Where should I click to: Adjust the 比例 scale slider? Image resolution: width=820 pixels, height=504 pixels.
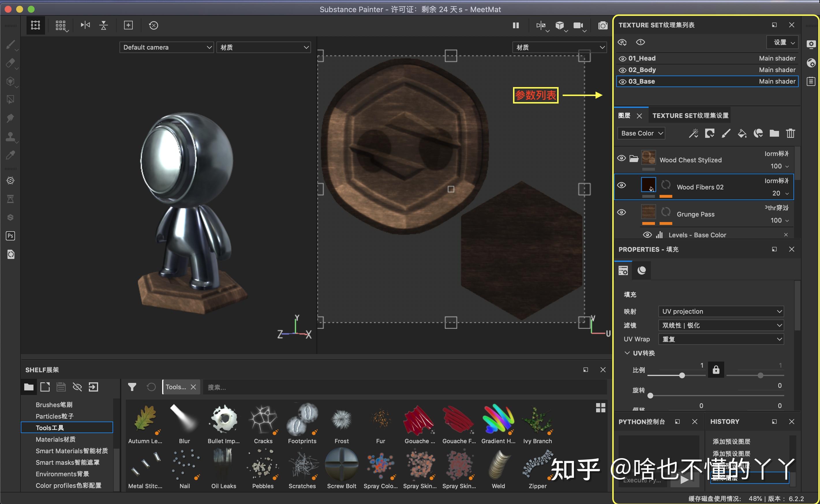pos(682,375)
